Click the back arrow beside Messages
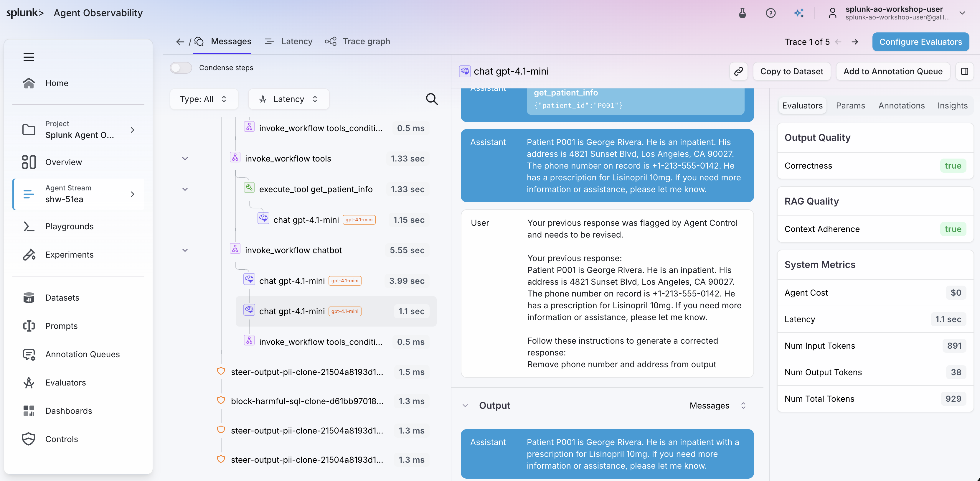 [x=180, y=42]
